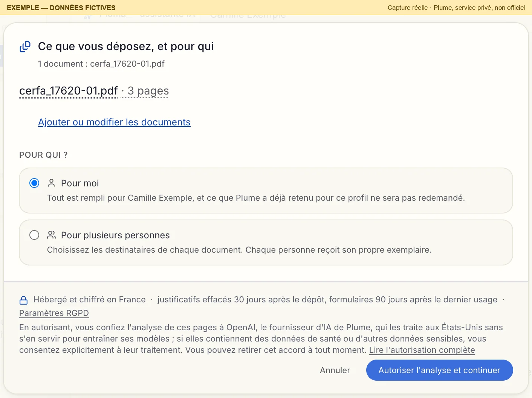Open the Paramètres RGPD link
Viewport: 532px width, 398px height.
pyautogui.click(x=54, y=313)
